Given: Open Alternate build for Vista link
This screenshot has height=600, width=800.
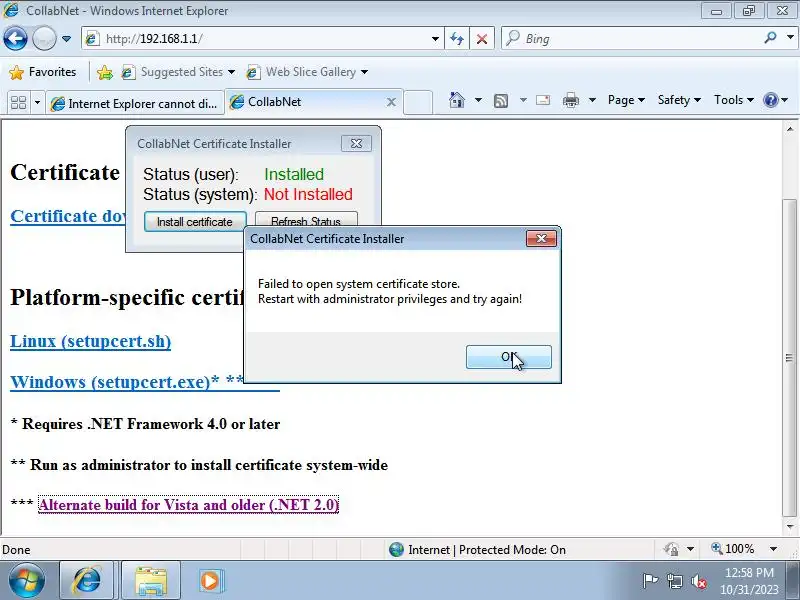Looking at the screenshot, I should tap(188, 505).
